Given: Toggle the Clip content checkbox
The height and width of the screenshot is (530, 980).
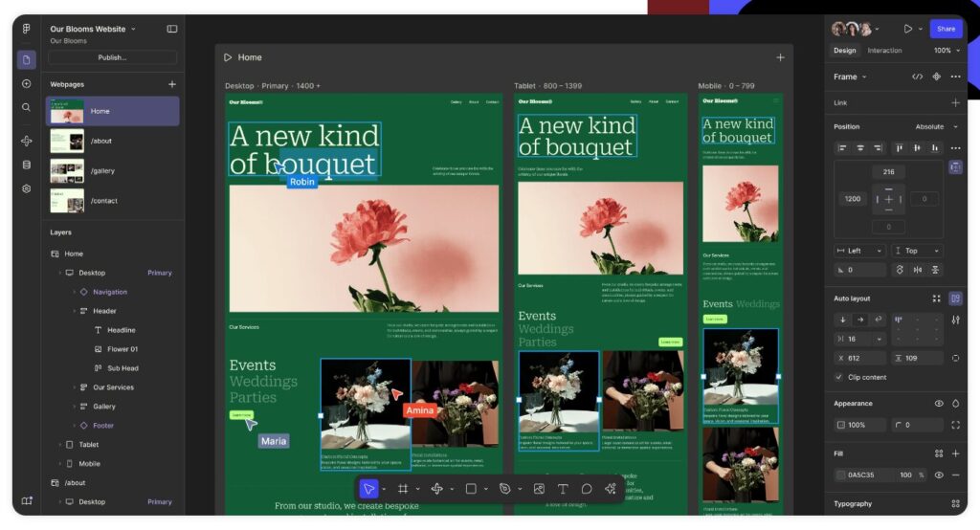Looking at the screenshot, I should (x=839, y=377).
